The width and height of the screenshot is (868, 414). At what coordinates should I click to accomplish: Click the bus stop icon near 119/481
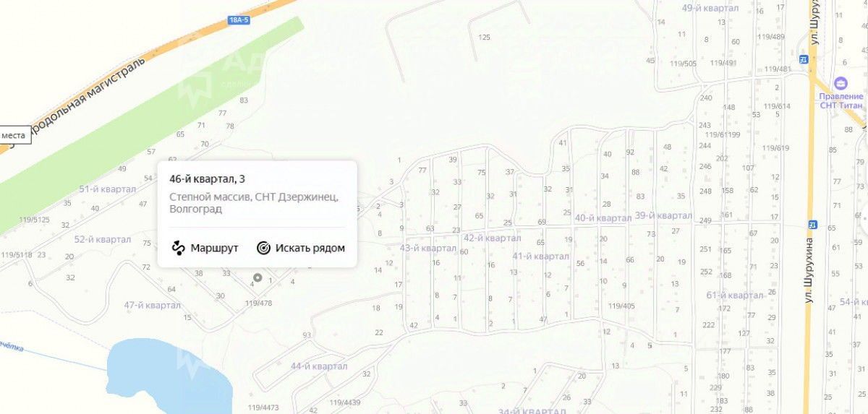(x=803, y=59)
